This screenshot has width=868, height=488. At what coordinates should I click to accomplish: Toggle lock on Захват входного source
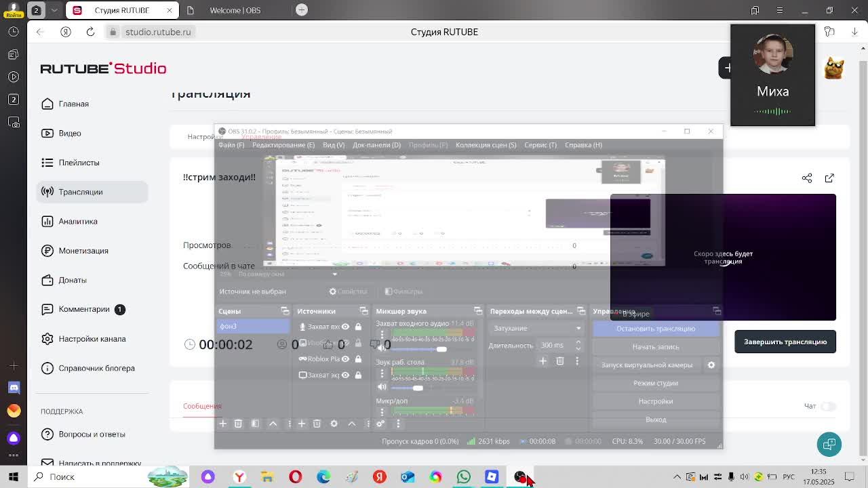pyautogui.click(x=358, y=327)
